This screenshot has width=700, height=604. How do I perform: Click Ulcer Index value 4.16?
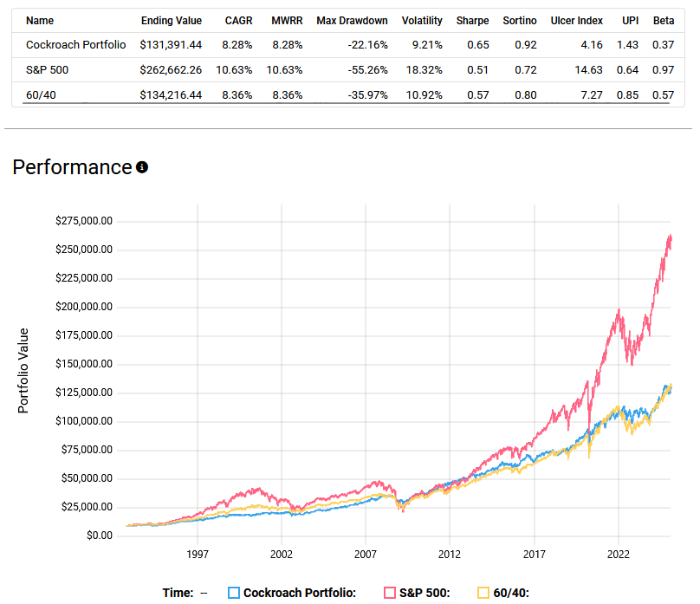[592, 45]
